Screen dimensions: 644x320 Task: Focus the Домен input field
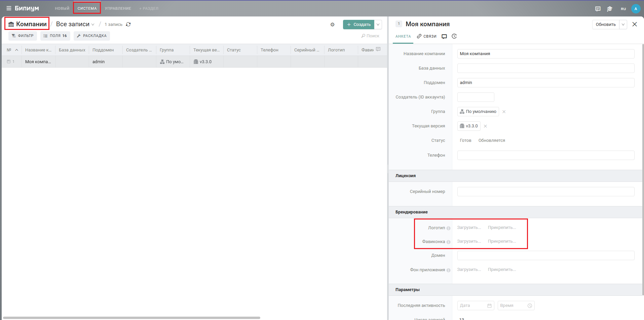[545, 255]
